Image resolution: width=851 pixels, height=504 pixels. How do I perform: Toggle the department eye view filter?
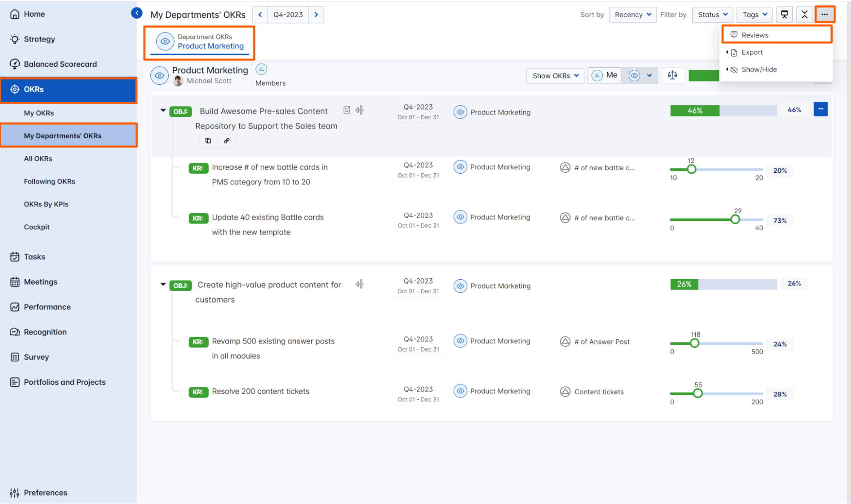[634, 75]
